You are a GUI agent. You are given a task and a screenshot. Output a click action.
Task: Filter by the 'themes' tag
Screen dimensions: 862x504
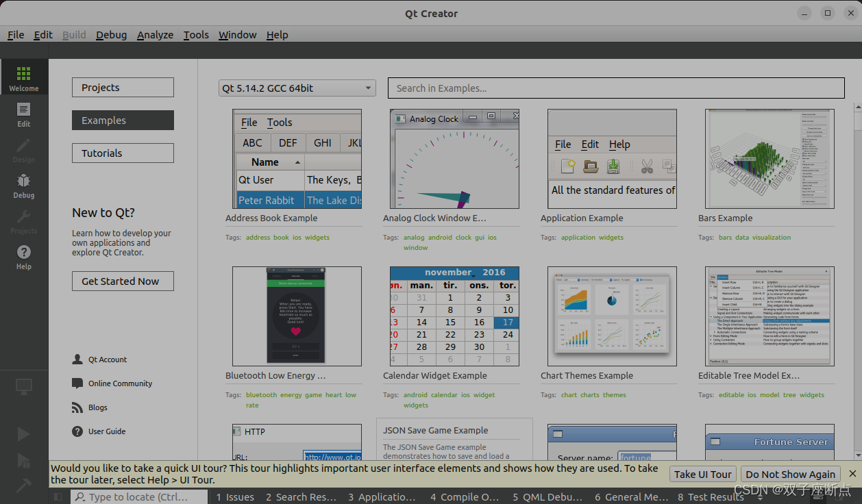tap(615, 395)
